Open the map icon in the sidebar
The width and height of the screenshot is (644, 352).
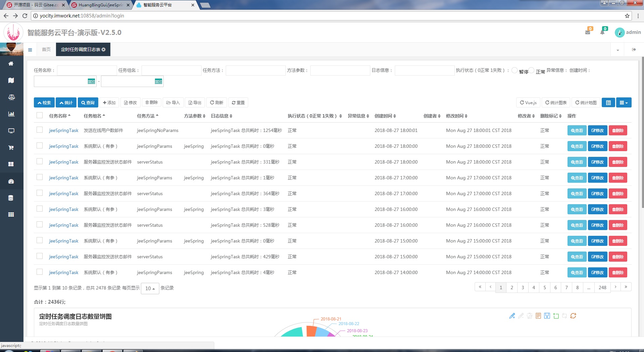pyautogui.click(x=11, y=80)
